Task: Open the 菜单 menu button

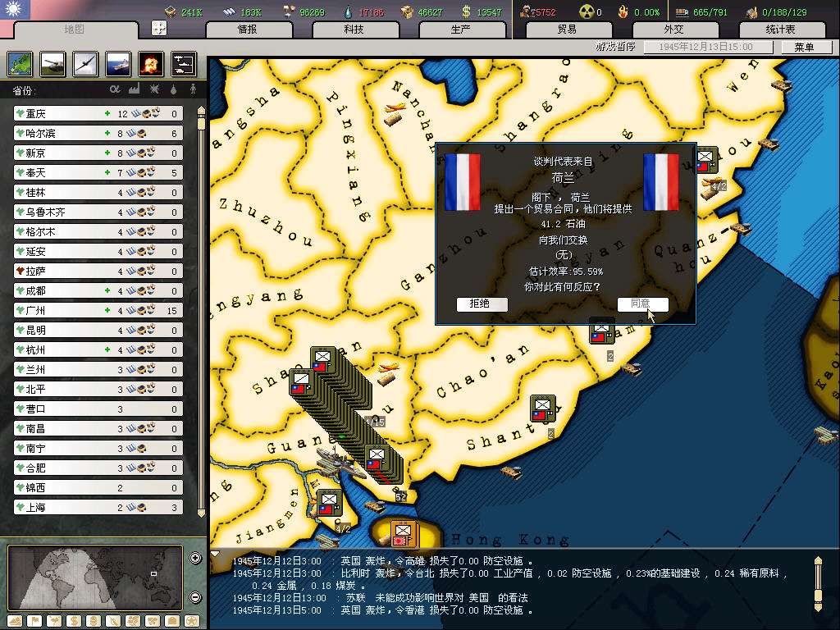Action: (x=805, y=47)
